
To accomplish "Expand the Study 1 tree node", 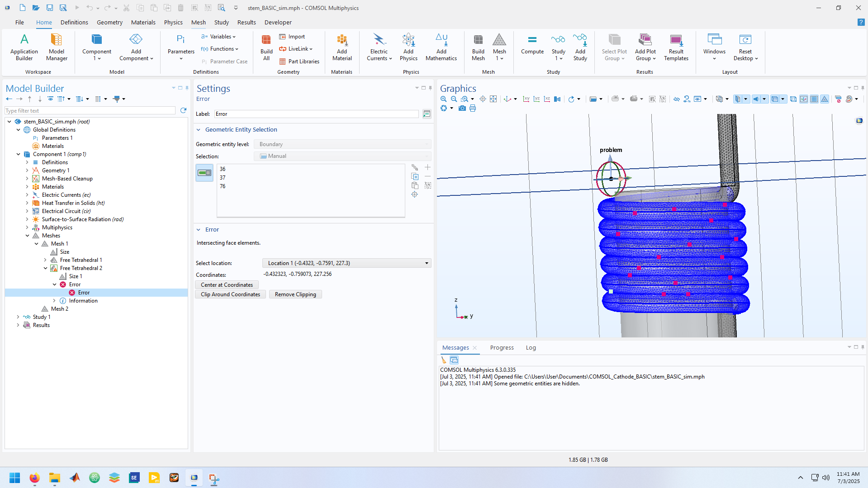I will pos(18,317).
